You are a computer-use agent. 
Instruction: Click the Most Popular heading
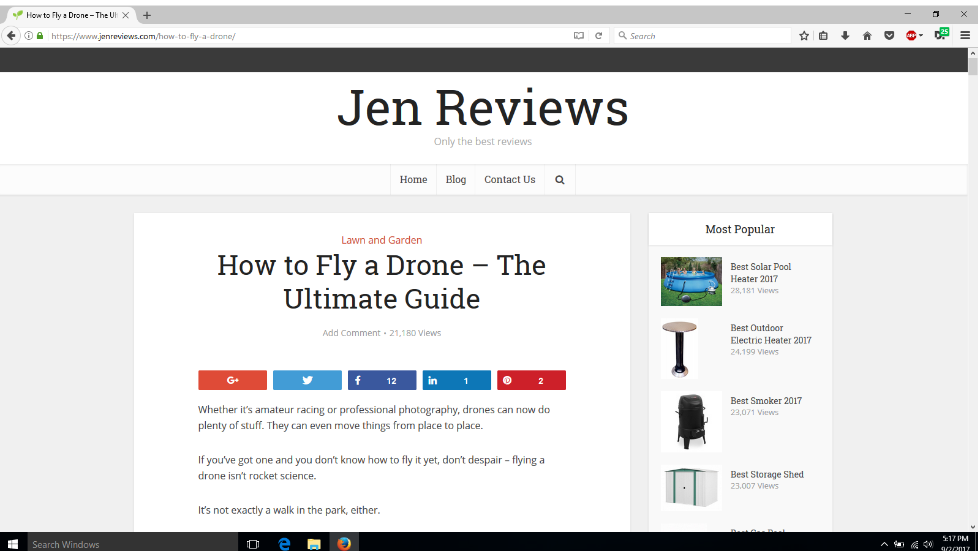tap(740, 230)
